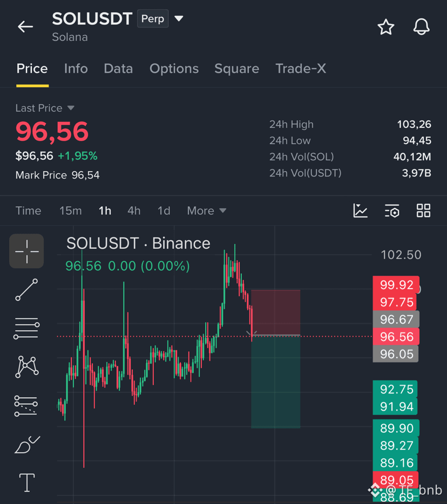Click the large red 96,56 last price
Viewport: 447px width, 504px height.
[52, 132]
